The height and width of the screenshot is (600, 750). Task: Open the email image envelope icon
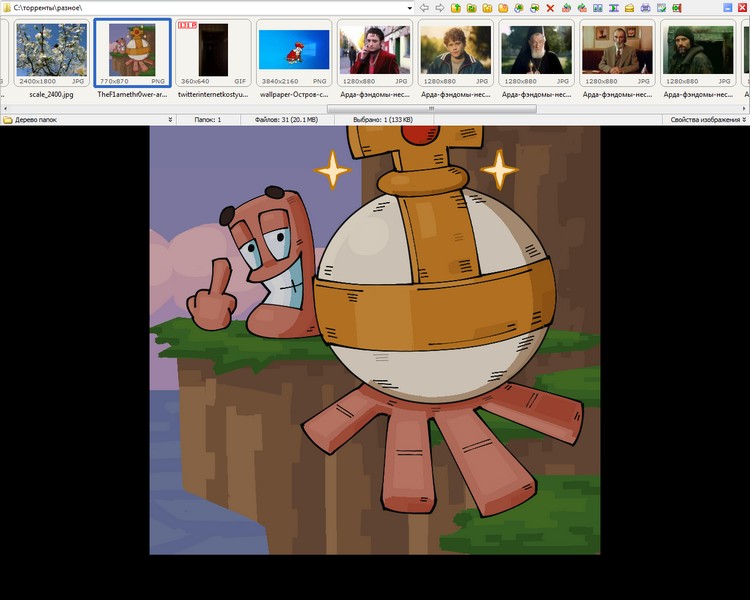(629, 8)
